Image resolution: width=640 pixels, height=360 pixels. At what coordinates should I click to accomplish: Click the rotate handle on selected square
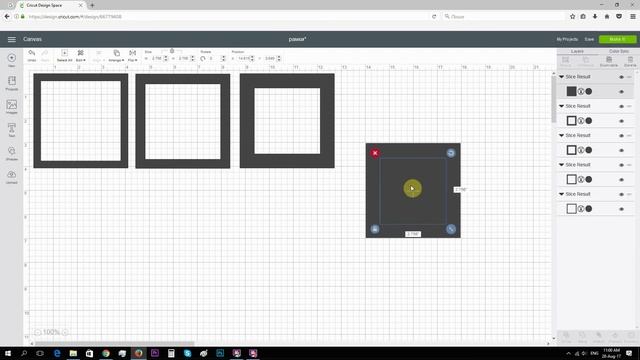pos(451,153)
